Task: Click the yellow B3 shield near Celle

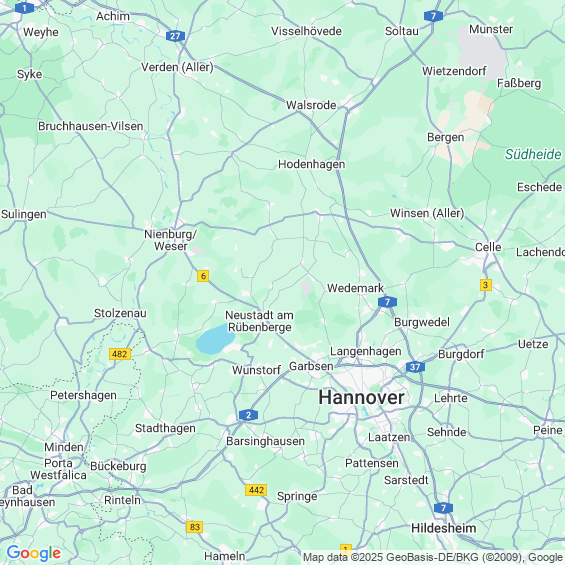Action: (486, 285)
